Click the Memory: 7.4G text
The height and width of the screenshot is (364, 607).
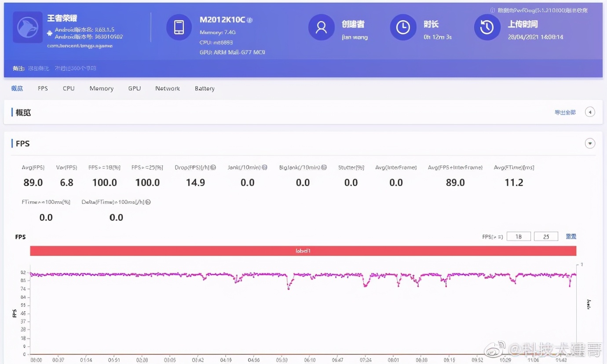pyautogui.click(x=218, y=33)
